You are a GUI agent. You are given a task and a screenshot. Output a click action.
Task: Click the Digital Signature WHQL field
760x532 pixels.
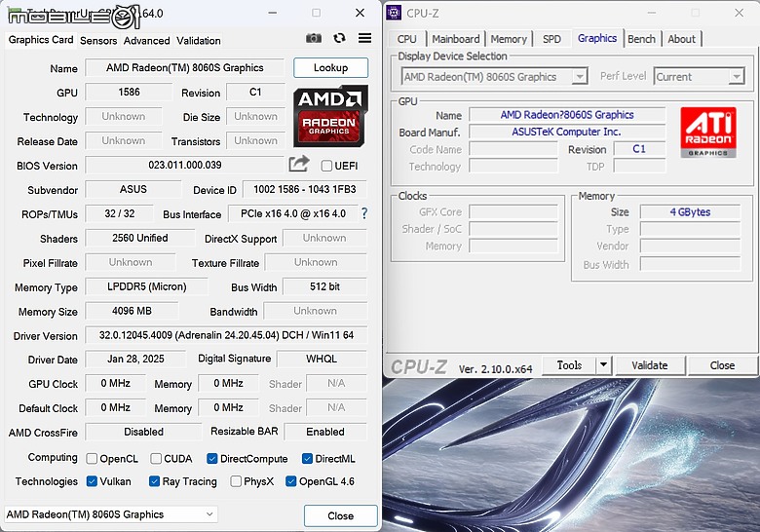[x=322, y=359]
